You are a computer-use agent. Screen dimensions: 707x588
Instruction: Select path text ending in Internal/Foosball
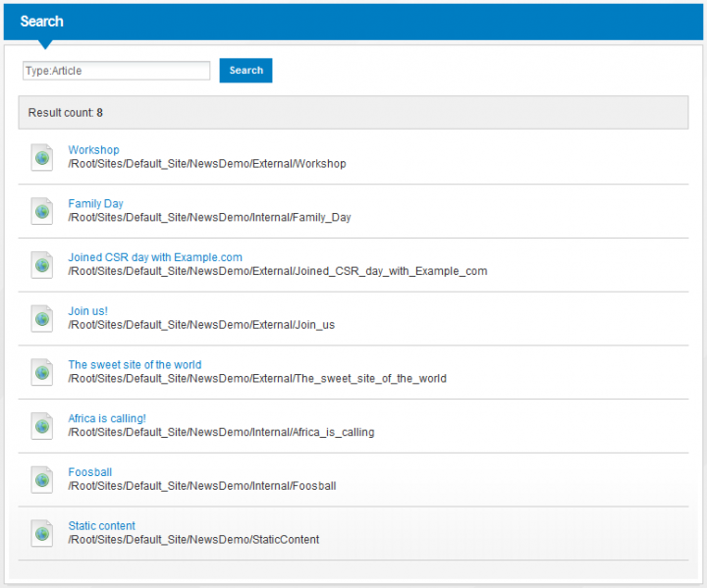(202, 486)
